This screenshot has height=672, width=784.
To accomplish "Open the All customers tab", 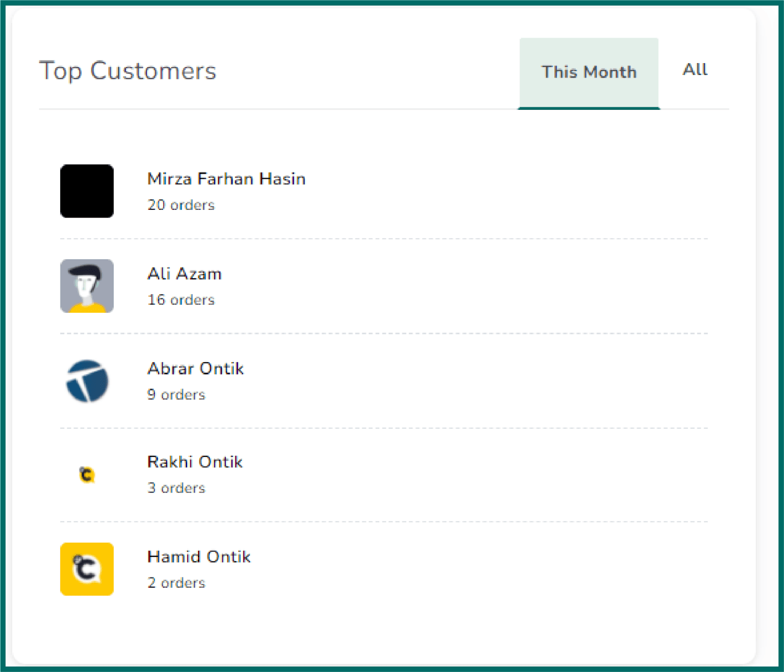I will pyautogui.click(x=695, y=70).
